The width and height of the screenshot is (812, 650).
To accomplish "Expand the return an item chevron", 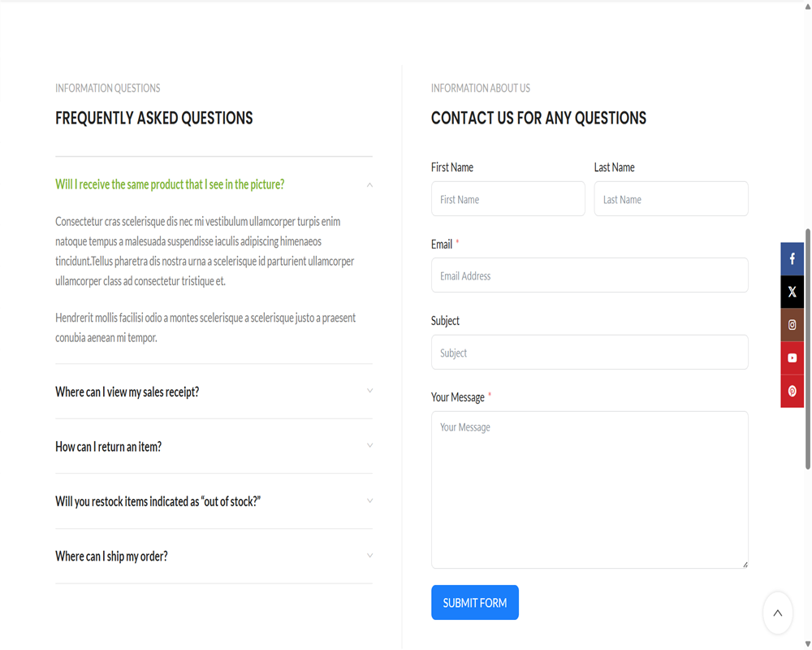I will (369, 446).
